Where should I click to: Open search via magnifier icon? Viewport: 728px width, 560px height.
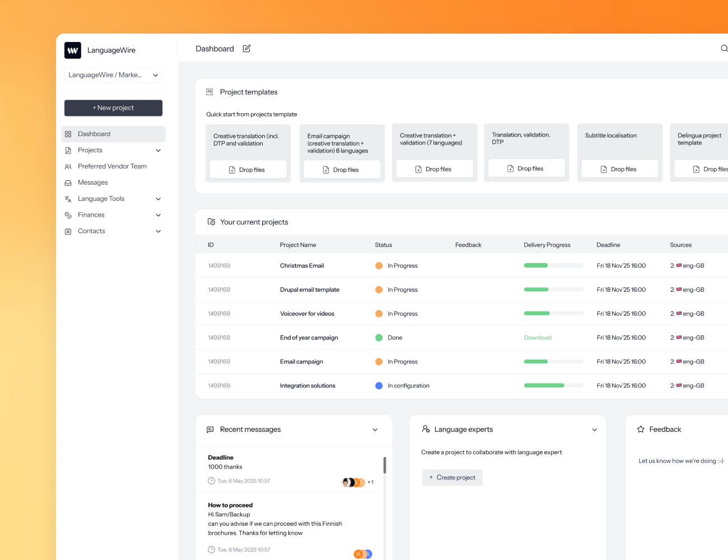pyautogui.click(x=724, y=49)
